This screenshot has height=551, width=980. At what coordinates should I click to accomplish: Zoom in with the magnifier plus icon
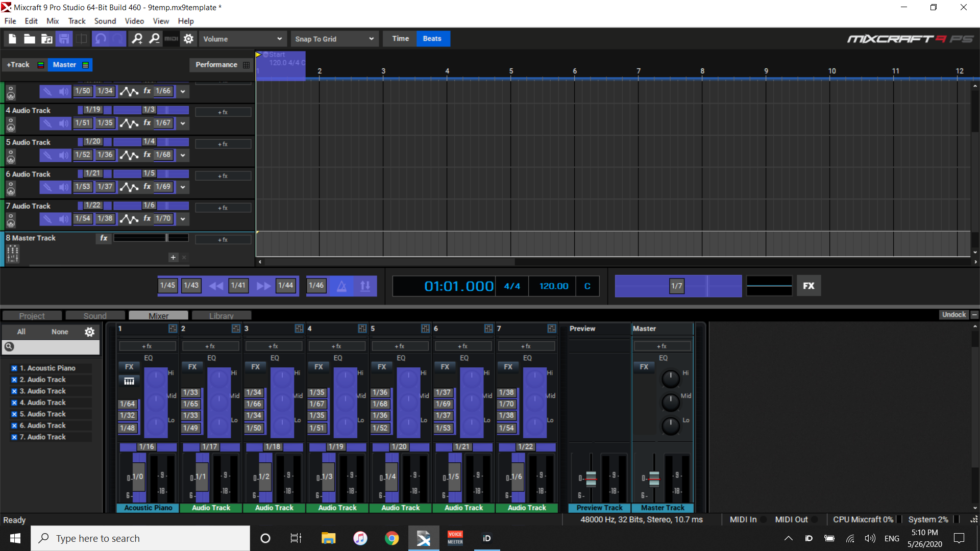pos(137,39)
